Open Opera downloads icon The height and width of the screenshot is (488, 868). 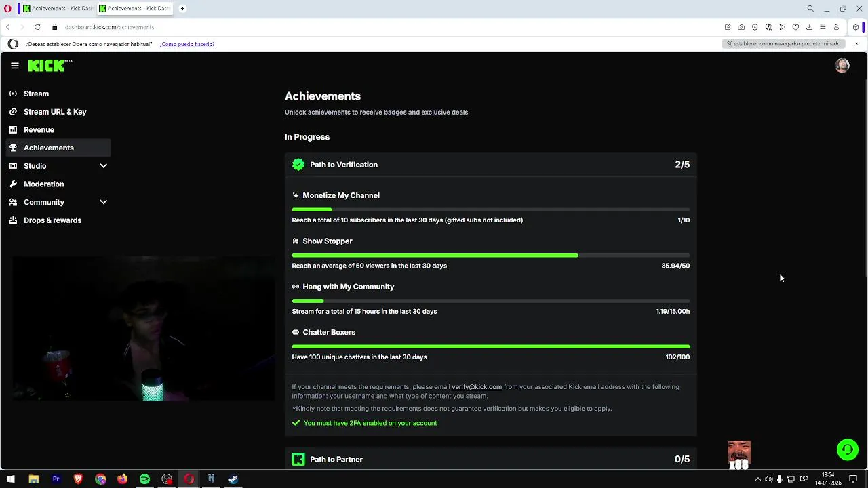coord(809,27)
